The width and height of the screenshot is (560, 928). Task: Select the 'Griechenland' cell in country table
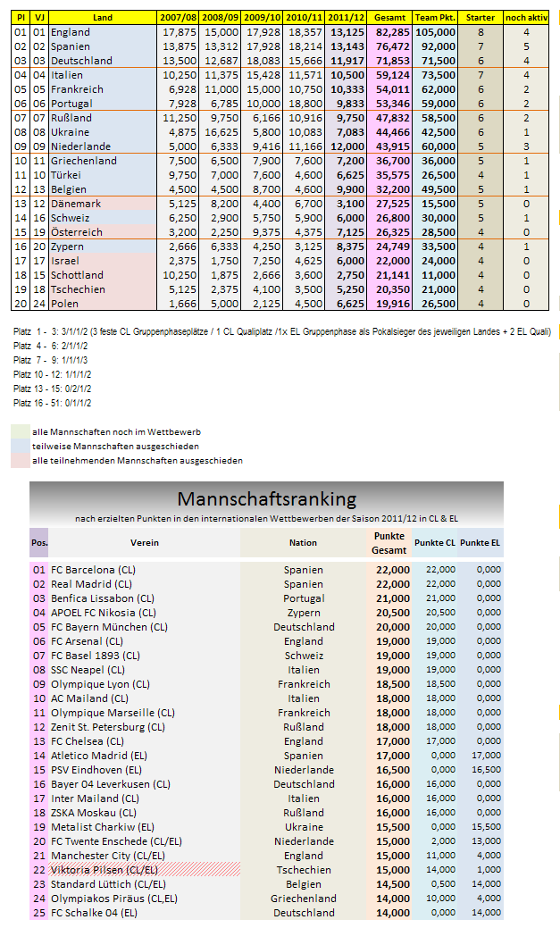(103, 161)
